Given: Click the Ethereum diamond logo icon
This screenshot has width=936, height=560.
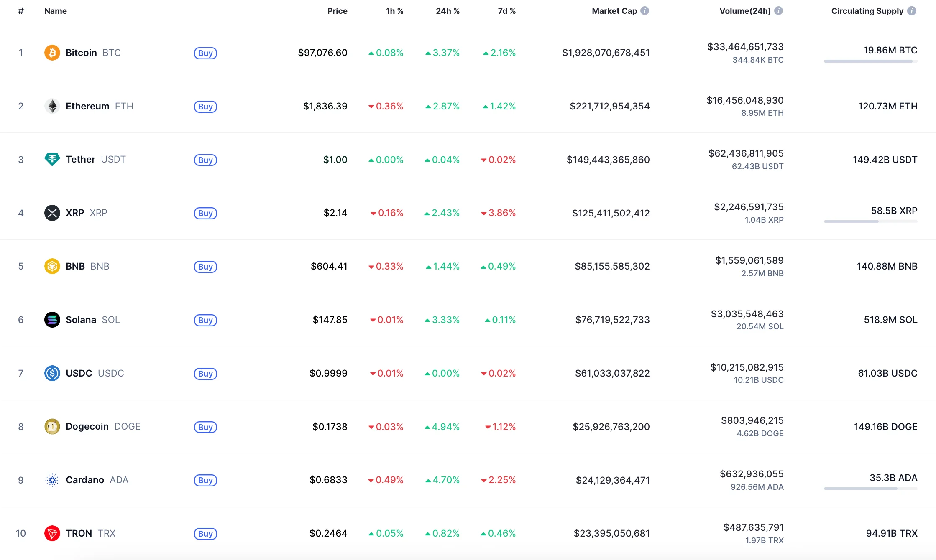Looking at the screenshot, I should [52, 106].
